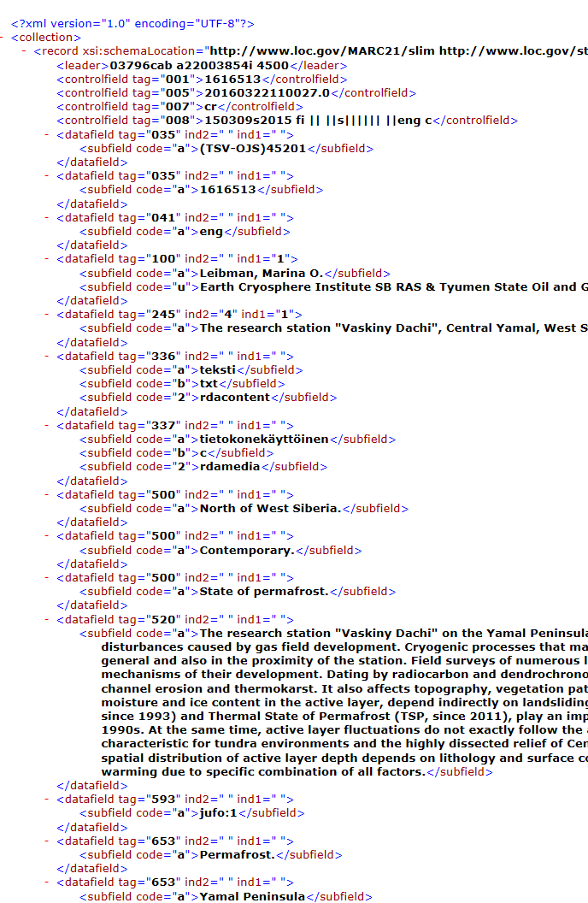Collapse datafield 500 North of West Siberia
The height and width of the screenshot is (903, 588).
click(x=47, y=495)
